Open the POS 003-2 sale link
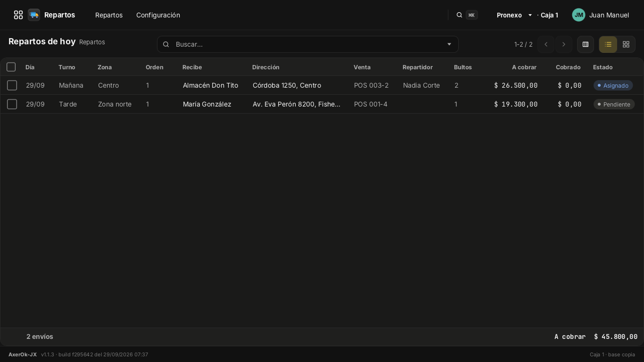 tap(372, 85)
